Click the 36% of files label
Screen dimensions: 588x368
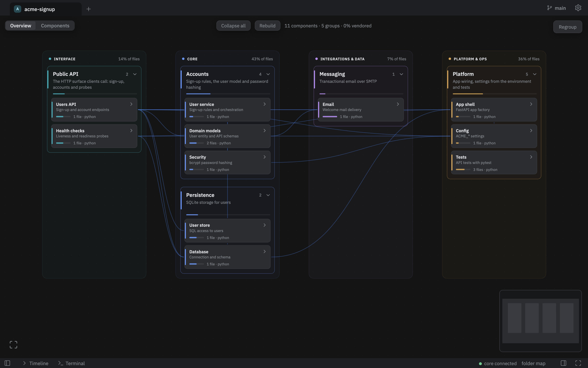coord(529,59)
